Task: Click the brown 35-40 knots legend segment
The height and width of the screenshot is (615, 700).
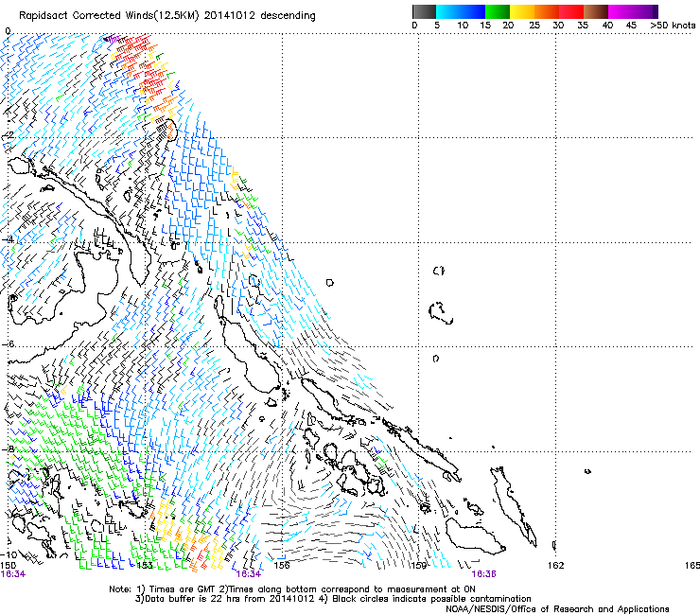Action: point(596,11)
